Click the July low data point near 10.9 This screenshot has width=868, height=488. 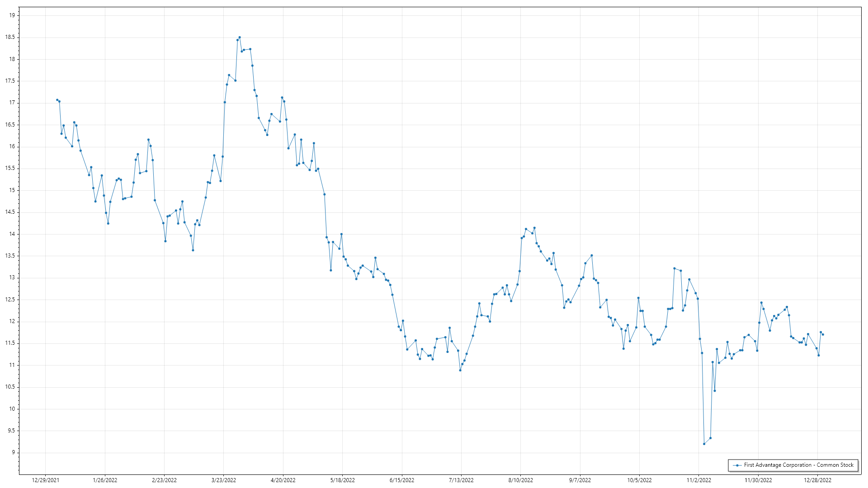460,370
